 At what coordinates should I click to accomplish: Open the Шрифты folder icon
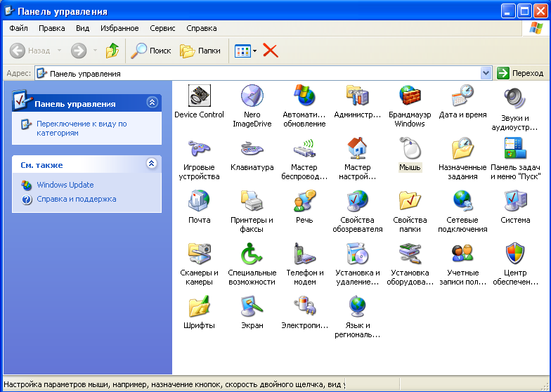click(200, 306)
